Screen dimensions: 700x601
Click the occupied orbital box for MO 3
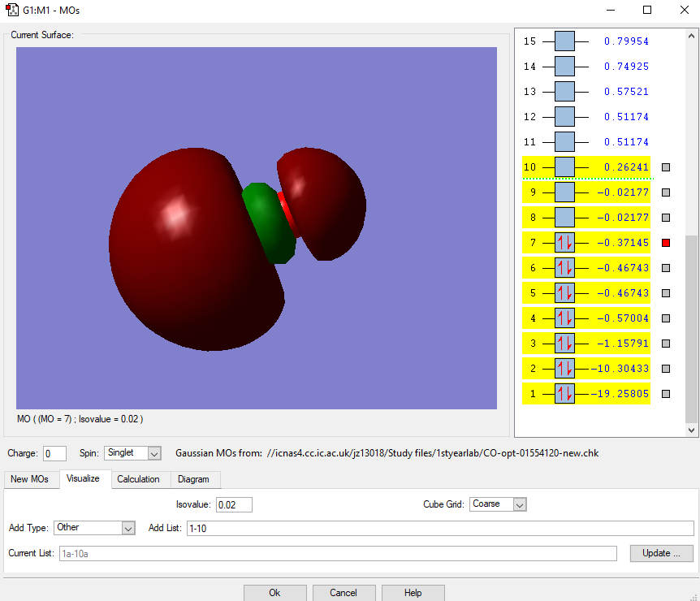click(564, 344)
